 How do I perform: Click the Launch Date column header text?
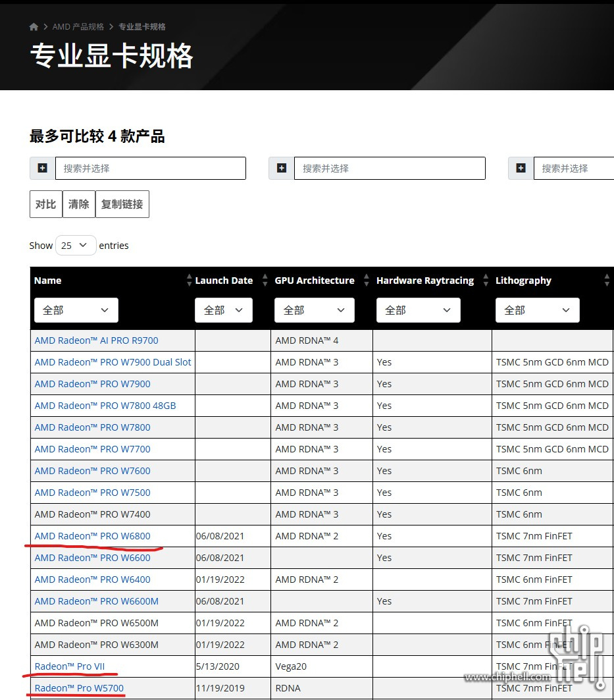point(224,281)
